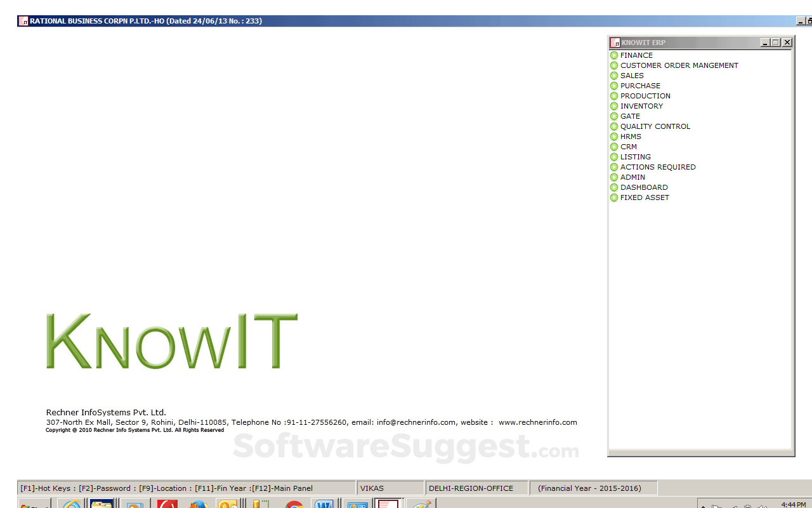The image size is (812, 508).
Task: Open the QUALITY CONTROL module
Action: (x=655, y=126)
